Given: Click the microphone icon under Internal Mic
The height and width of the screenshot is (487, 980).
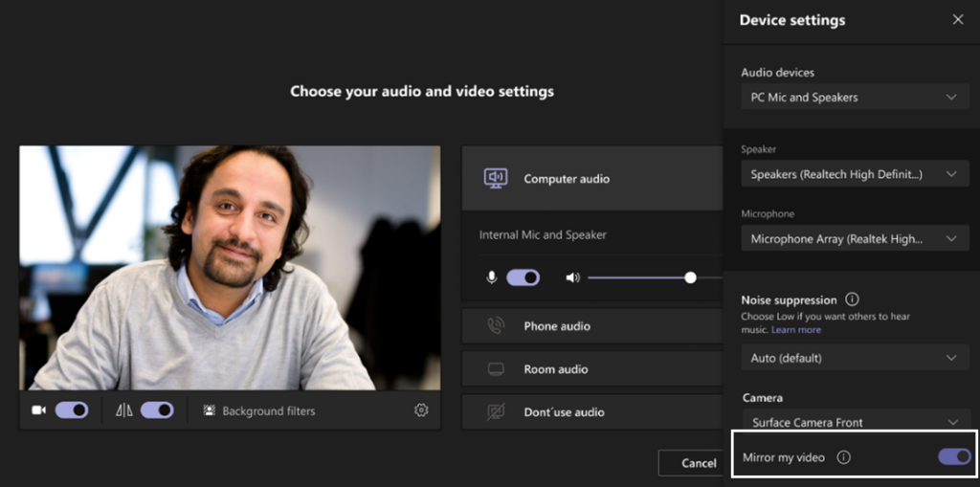Looking at the screenshot, I should point(492,277).
